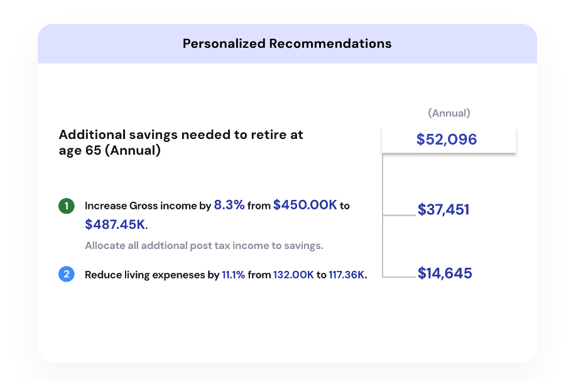Click the Increase Gross income text
Screen dimensions: 588x381
(148, 206)
